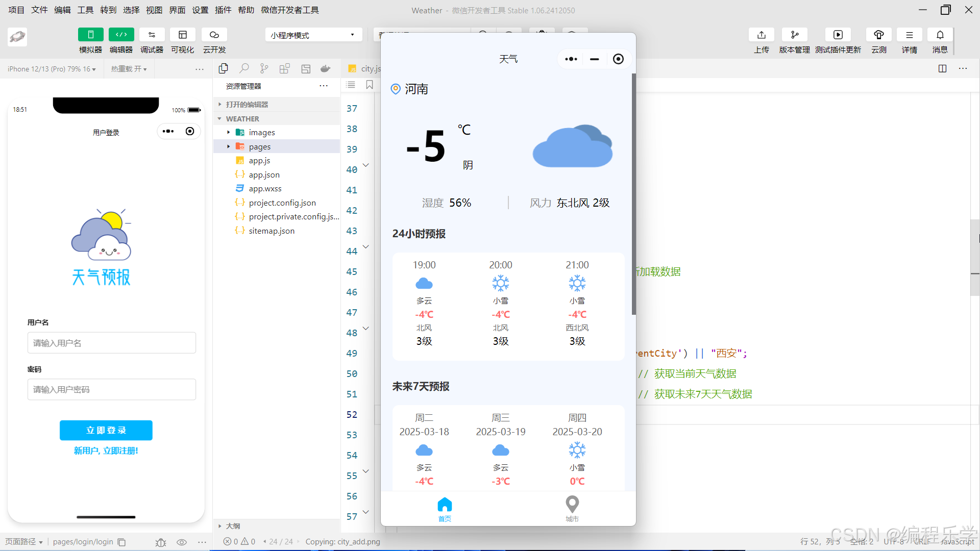Open the mini program mode dropdown
Image resolution: width=980 pixels, height=551 pixels.
click(x=313, y=35)
